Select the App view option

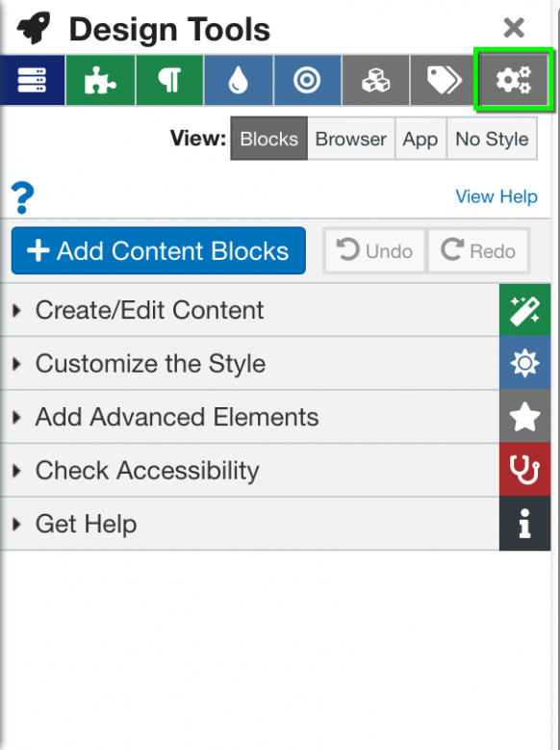tap(420, 139)
